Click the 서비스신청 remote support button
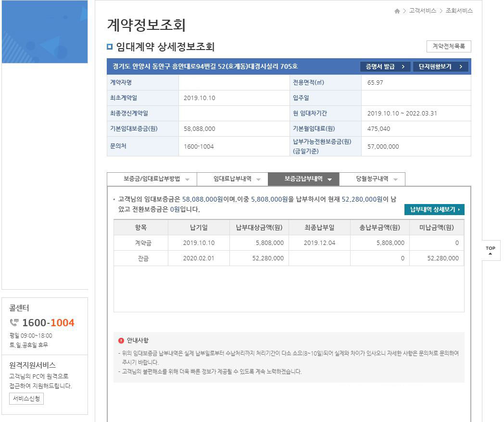The image size is (504, 422). 26,398
